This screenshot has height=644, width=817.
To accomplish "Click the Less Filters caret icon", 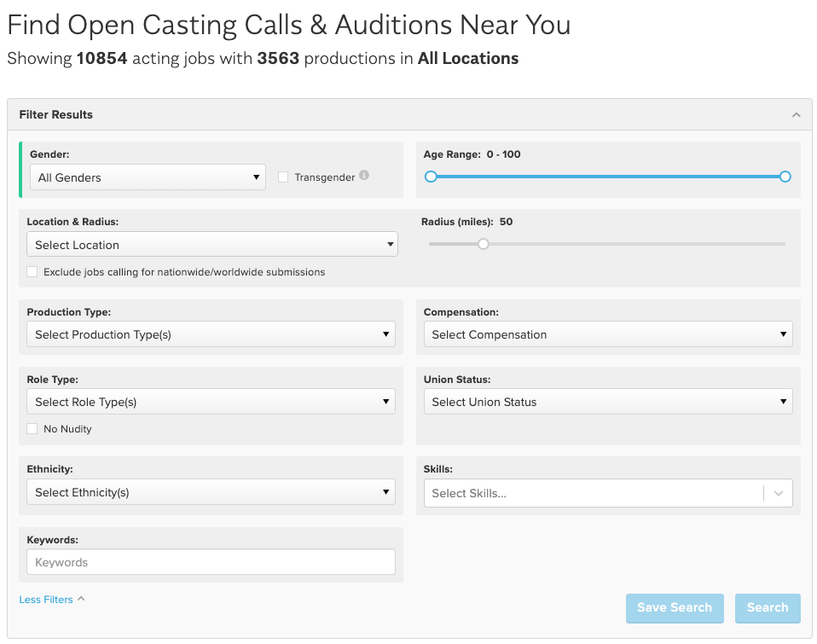I will click(81, 599).
